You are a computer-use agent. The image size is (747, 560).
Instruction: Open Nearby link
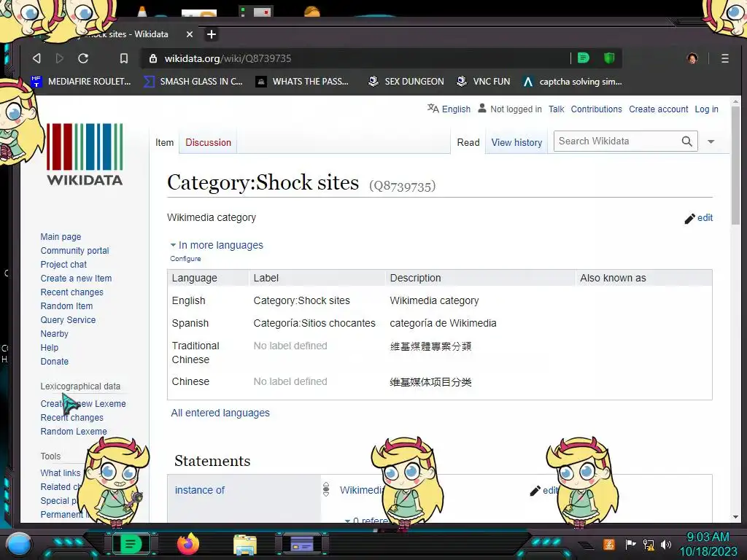click(x=54, y=333)
